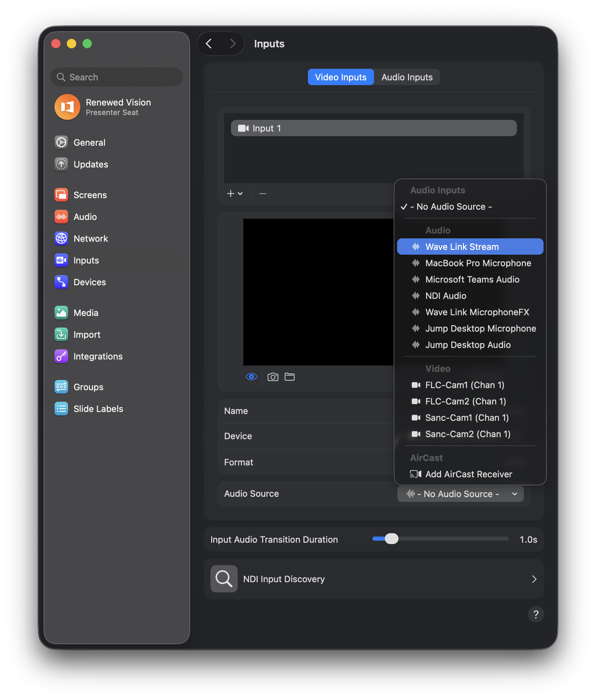This screenshot has height=700, width=596.
Task: Open the Devices settings icon
Action: pos(61,282)
